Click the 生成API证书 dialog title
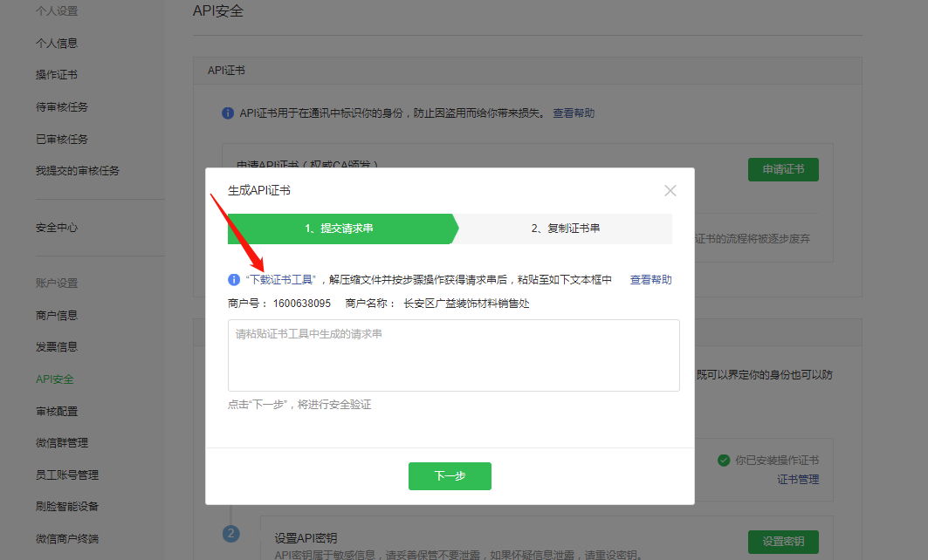Viewport: 928px width, 560px height. [x=258, y=190]
